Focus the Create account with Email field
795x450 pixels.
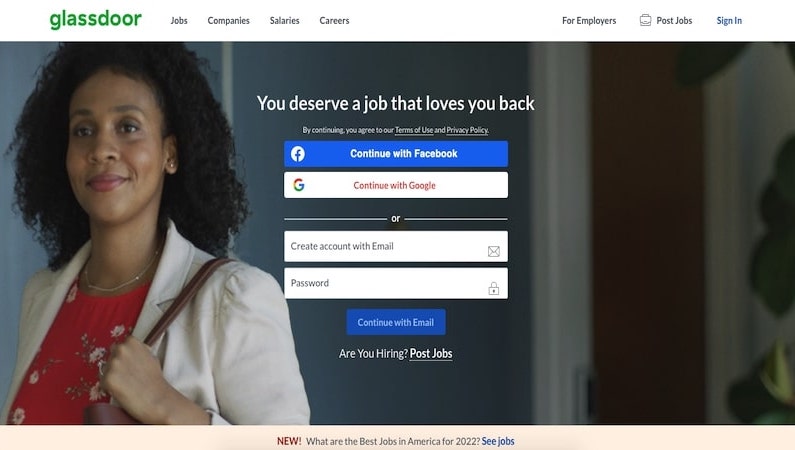click(396, 246)
